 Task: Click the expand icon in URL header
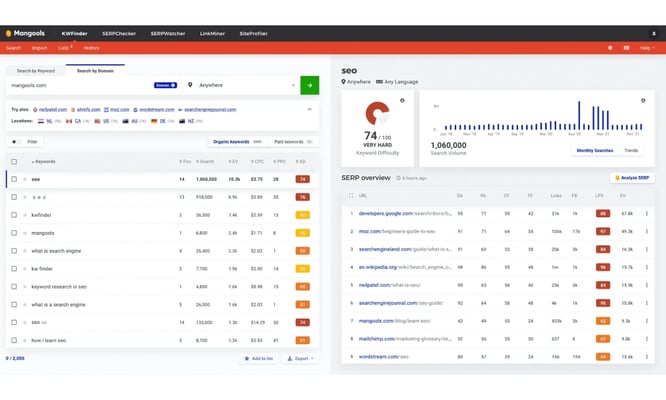(350, 196)
